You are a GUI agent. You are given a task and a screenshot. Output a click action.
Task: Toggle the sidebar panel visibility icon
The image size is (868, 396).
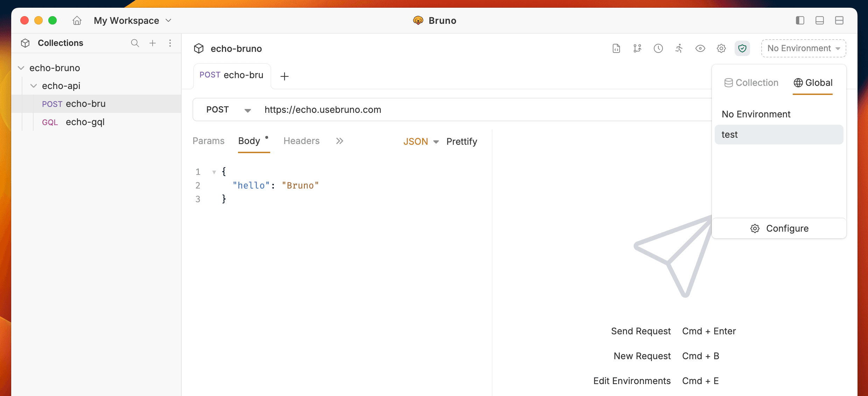(800, 21)
